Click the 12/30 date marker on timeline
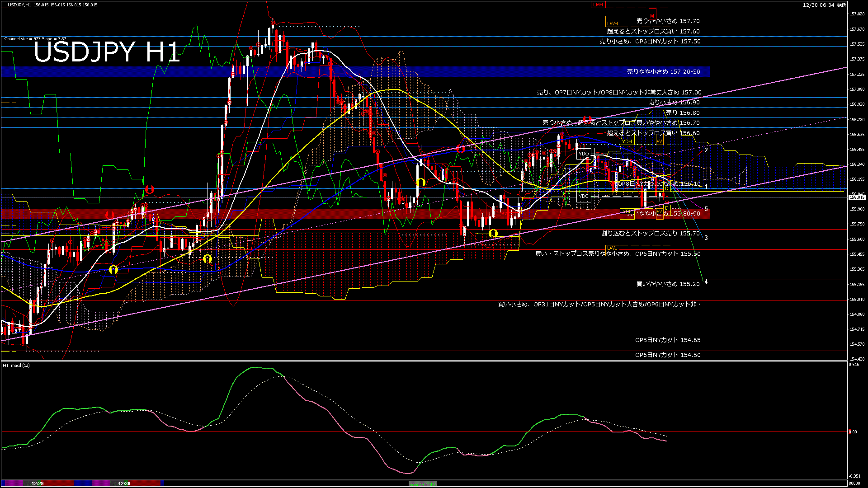868x488 pixels. tap(124, 483)
